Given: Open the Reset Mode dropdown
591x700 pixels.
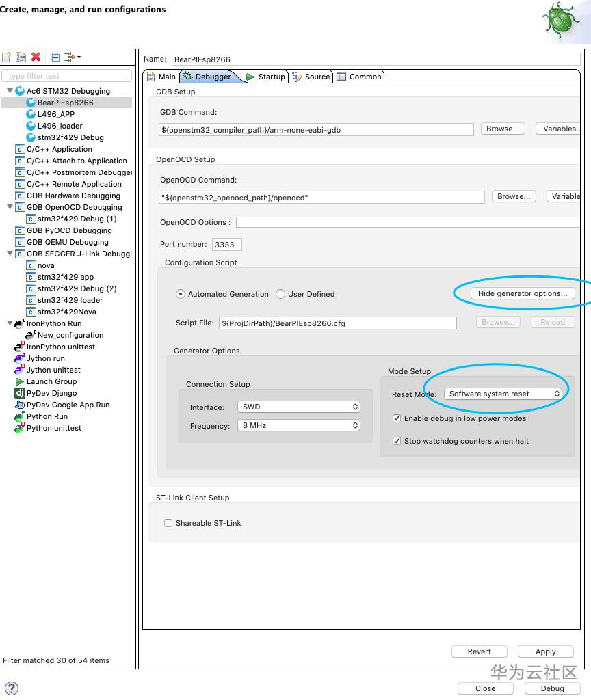Looking at the screenshot, I should pyautogui.click(x=503, y=394).
